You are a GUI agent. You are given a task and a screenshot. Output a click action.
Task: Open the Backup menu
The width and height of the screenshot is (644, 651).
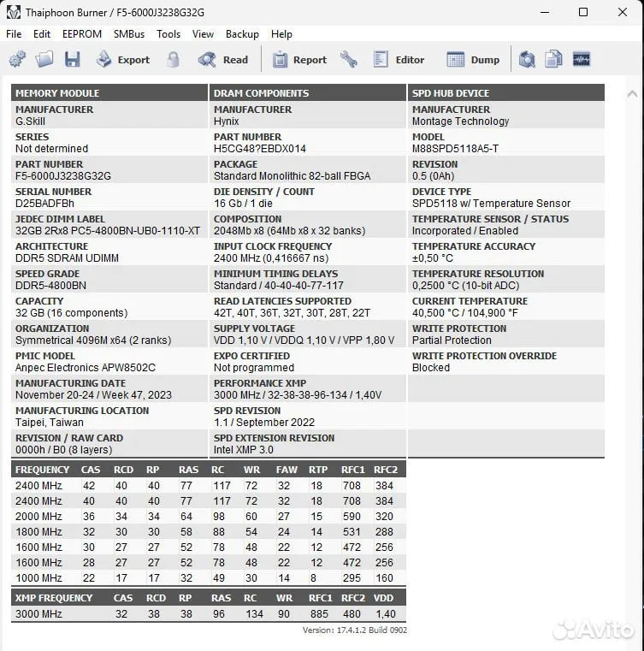(x=242, y=34)
